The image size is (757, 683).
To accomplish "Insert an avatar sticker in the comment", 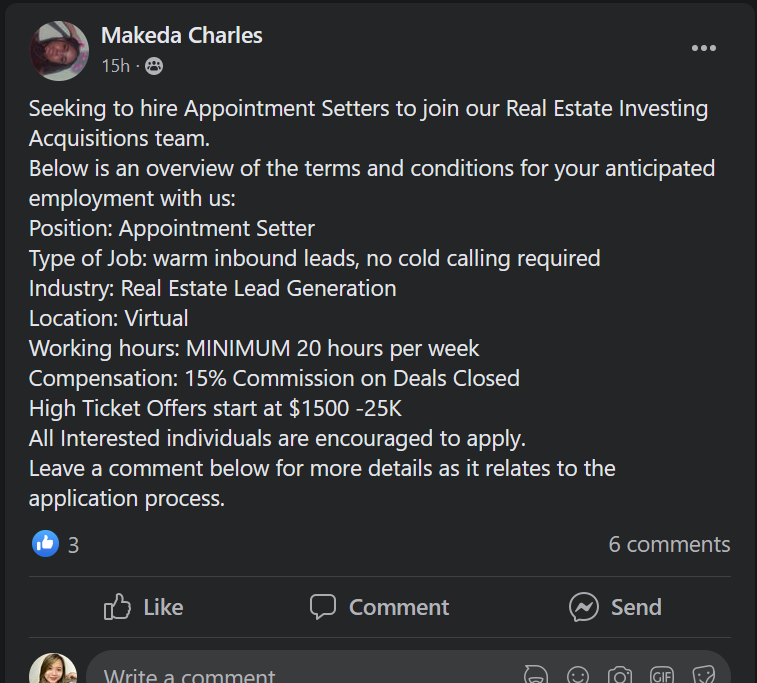I will pos(536,674).
